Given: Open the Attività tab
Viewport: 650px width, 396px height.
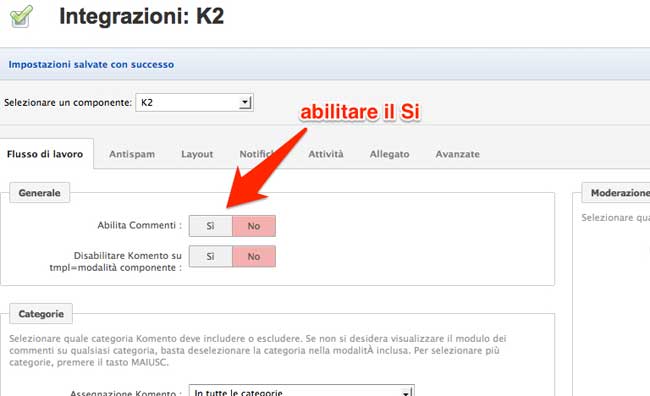Looking at the screenshot, I should 326,154.
